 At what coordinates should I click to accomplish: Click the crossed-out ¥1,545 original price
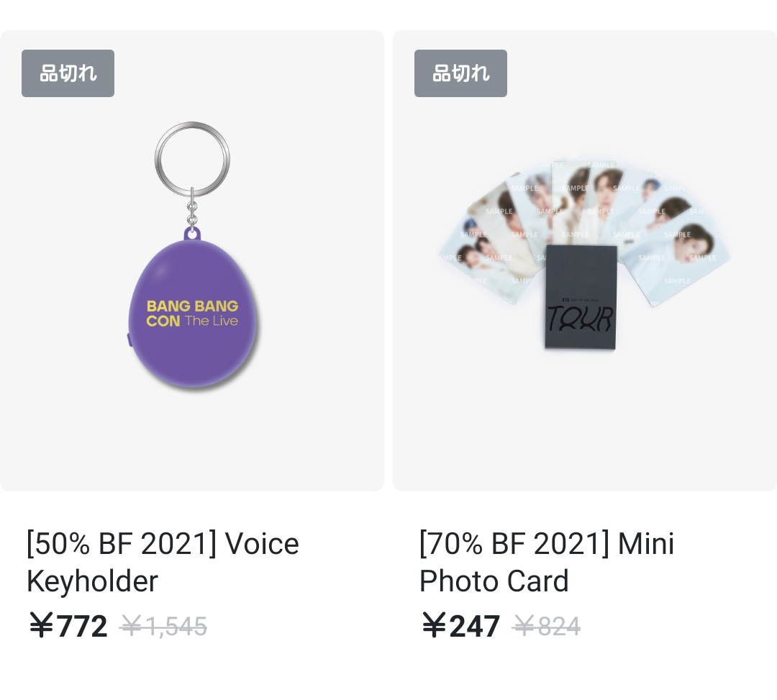tap(164, 627)
